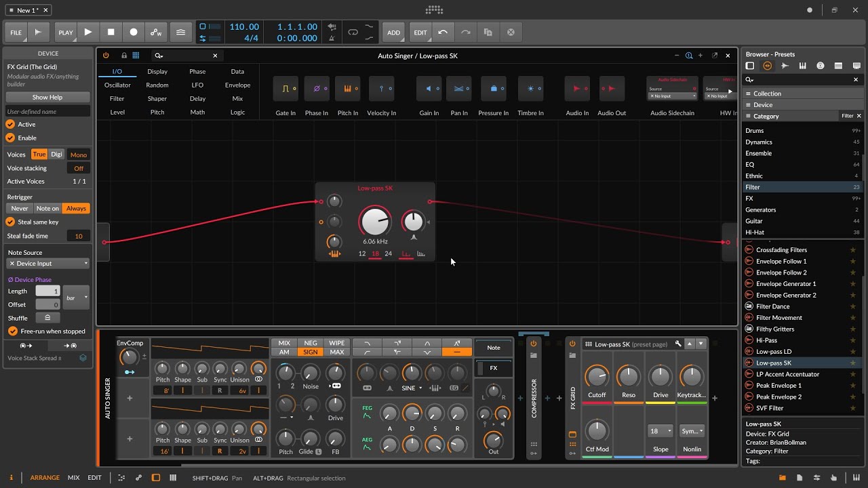
Task: Switch to the MIX view tab
Action: (x=73, y=478)
